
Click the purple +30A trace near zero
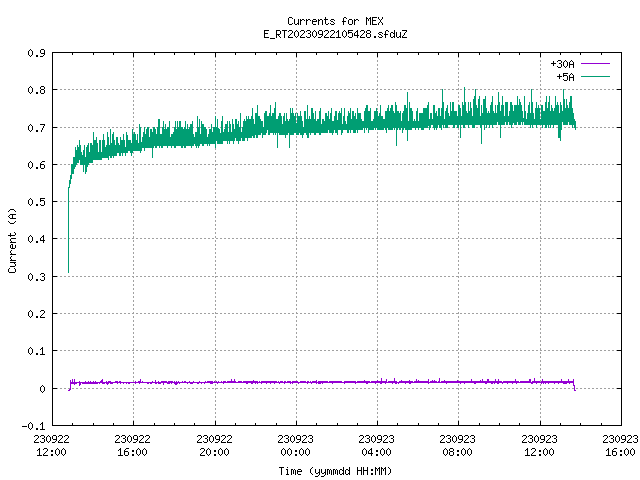pos(322,382)
